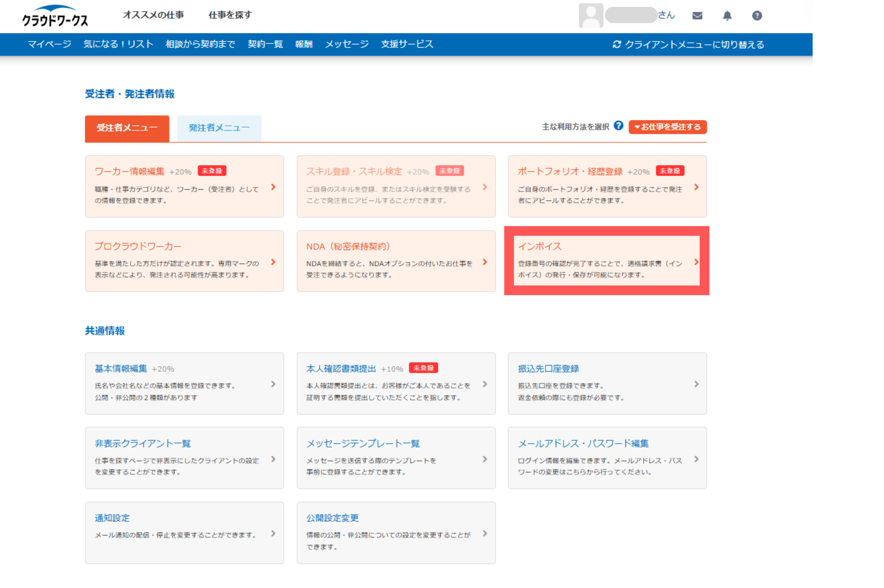884x588 pixels.
Task: Open 気になる！リスト menu item
Action: 118,44
